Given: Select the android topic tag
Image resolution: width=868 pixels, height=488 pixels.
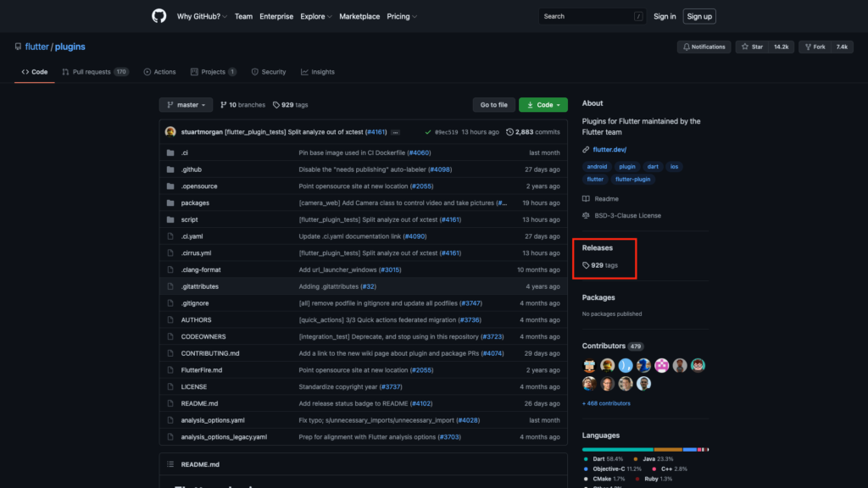Looking at the screenshot, I should 597,167.
